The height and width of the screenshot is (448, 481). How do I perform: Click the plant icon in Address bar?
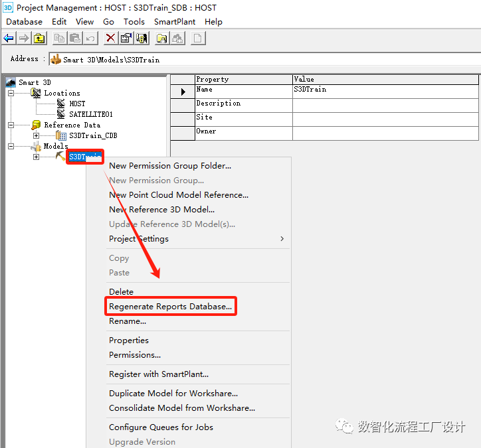pyautogui.click(x=56, y=60)
